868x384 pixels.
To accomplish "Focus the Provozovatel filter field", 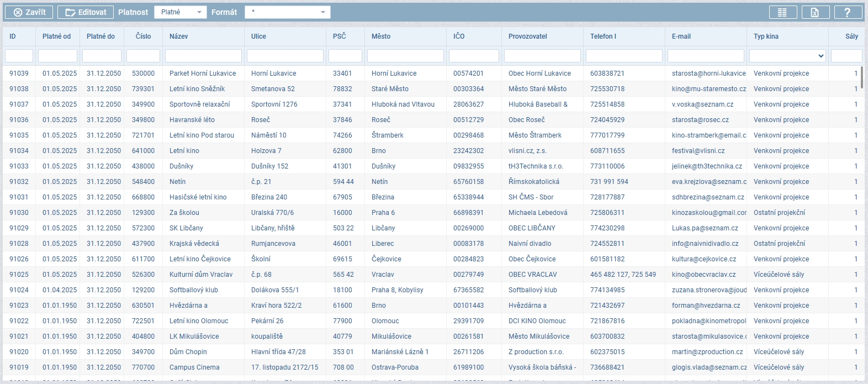I will [x=542, y=56].
